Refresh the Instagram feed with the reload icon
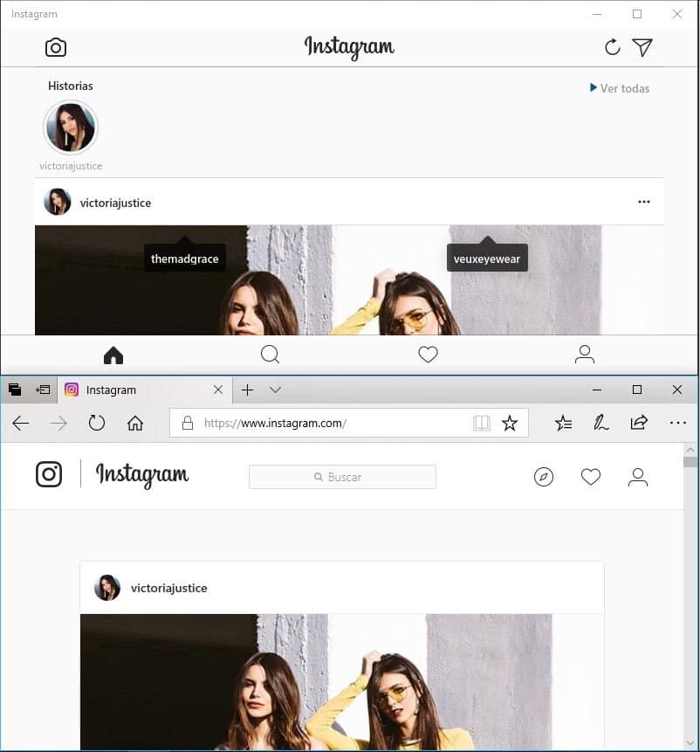This screenshot has height=752, width=700. tap(612, 47)
